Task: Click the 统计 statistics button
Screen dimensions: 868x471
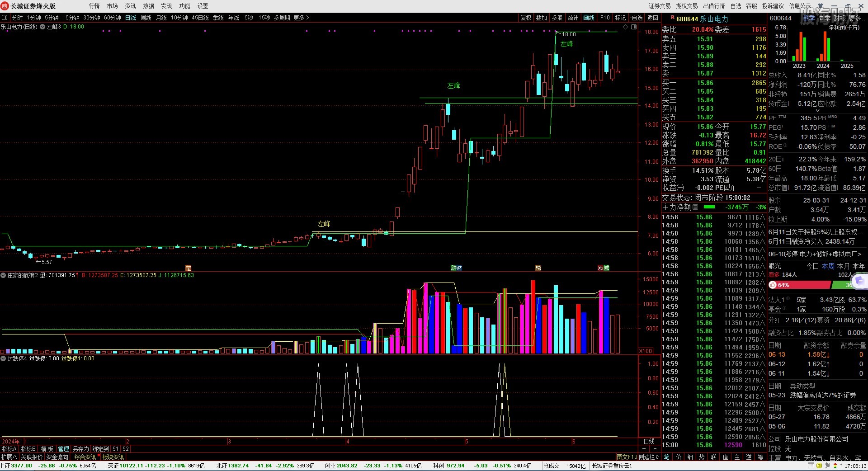Action: pos(573,18)
